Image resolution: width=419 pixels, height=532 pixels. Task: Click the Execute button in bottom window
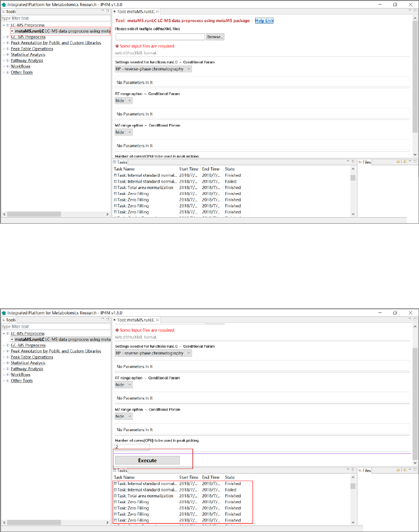coord(147,460)
